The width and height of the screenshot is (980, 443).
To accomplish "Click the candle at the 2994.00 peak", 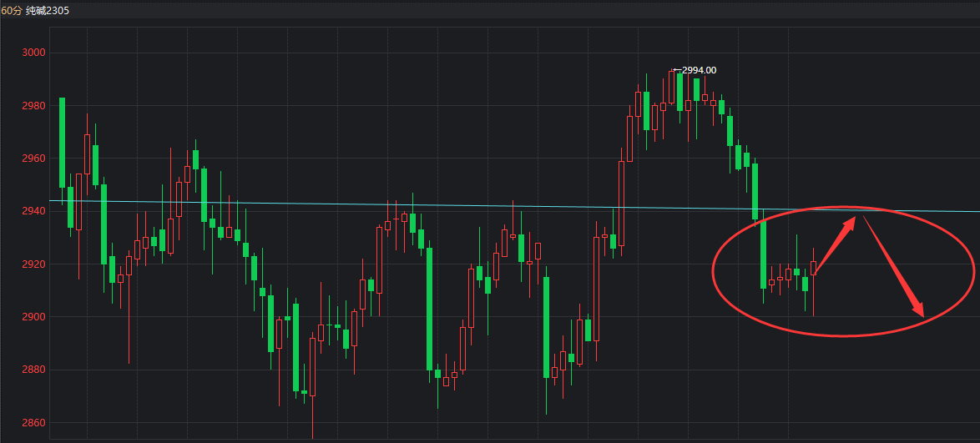I will [x=671, y=88].
